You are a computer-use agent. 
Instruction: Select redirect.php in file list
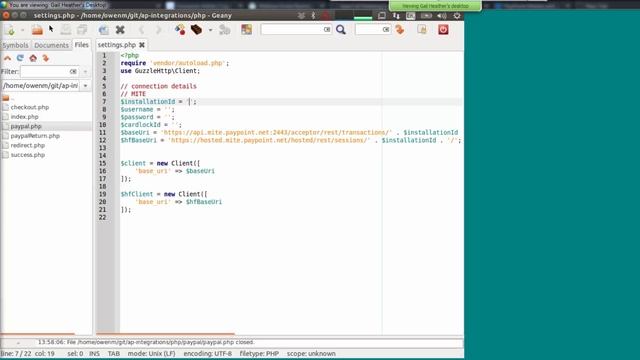pyautogui.click(x=28, y=145)
